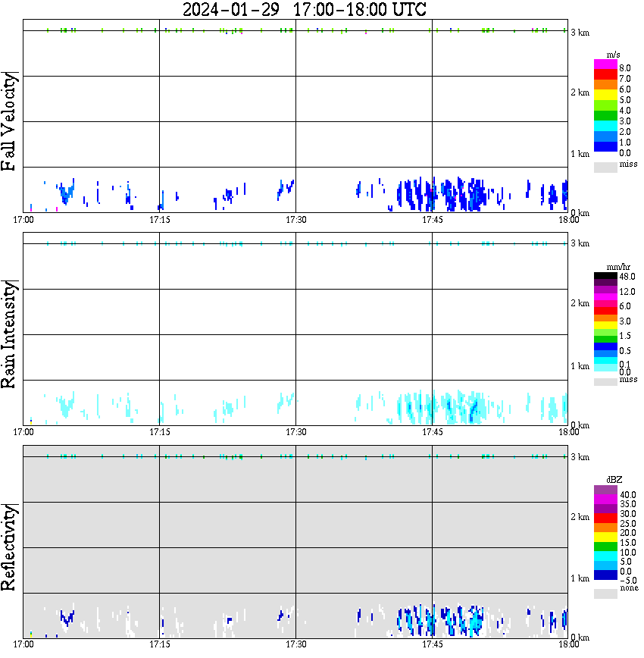Select the Rain Intensity vertical axis label

pos(9,334)
